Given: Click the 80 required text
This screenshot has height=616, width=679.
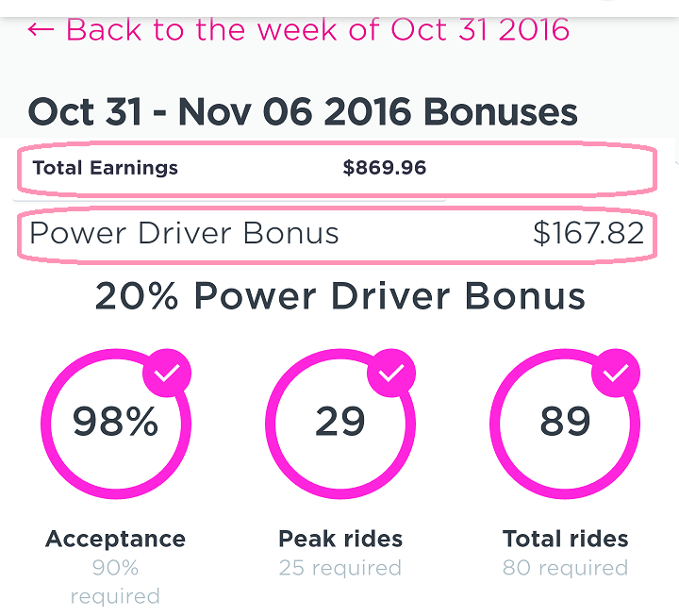Looking at the screenshot, I should [x=565, y=568].
